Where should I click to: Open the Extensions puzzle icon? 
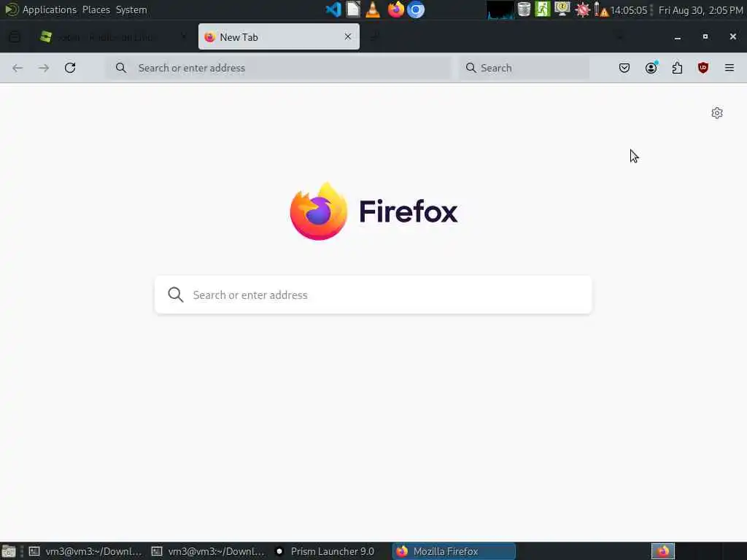coord(677,68)
